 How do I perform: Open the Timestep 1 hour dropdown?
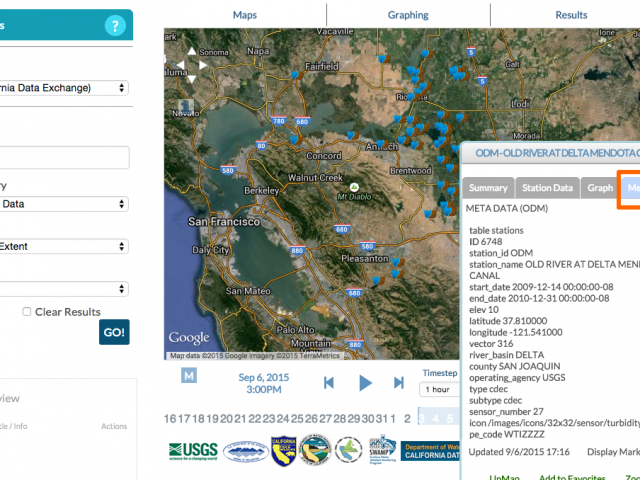tap(440, 389)
